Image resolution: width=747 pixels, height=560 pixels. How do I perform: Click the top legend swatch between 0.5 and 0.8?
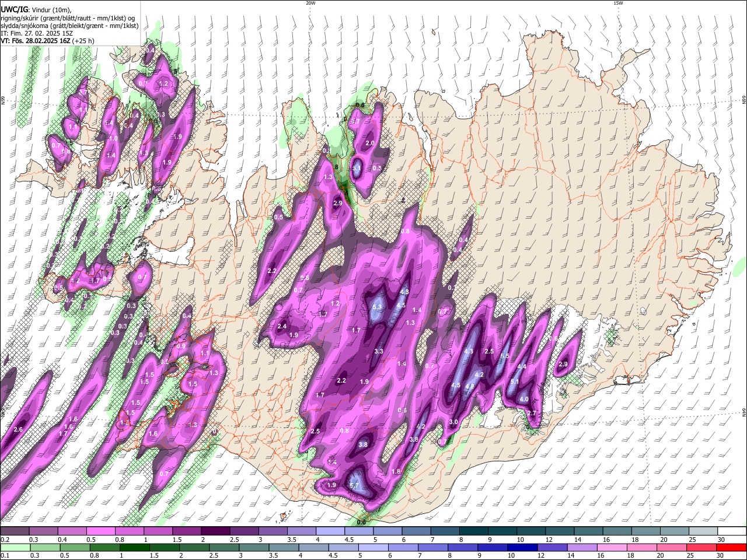[x=100, y=531]
